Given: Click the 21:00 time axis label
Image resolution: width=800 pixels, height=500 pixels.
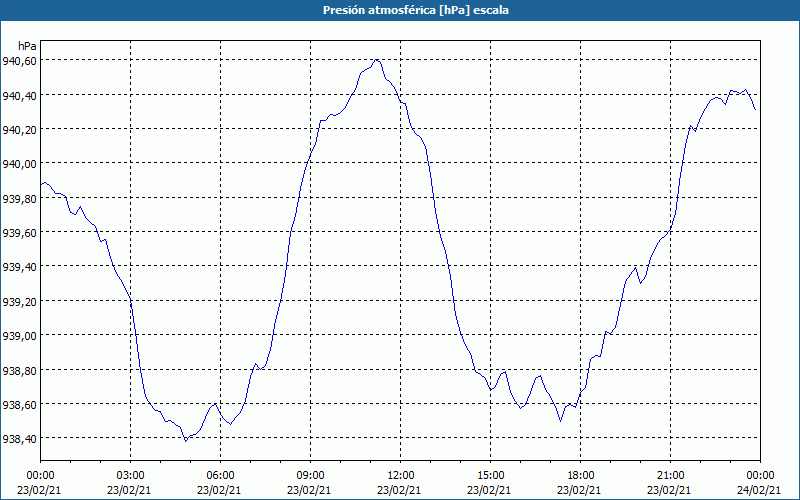Looking at the screenshot, I should (x=670, y=476).
